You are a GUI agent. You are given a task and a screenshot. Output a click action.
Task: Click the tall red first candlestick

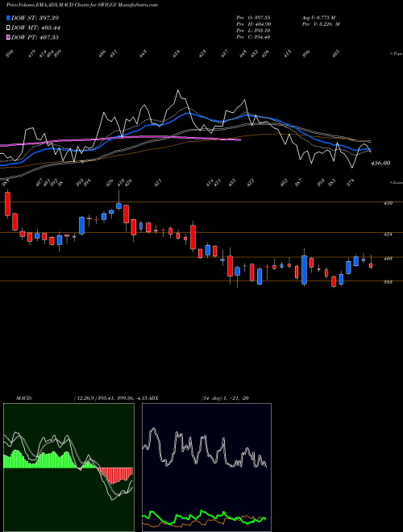pos(7,204)
